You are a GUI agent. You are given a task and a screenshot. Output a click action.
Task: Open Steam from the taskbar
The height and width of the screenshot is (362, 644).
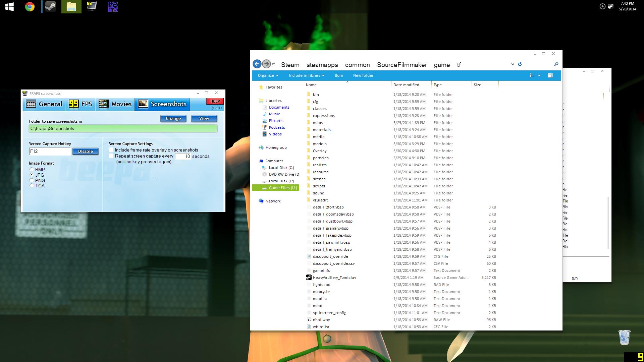[51, 7]
